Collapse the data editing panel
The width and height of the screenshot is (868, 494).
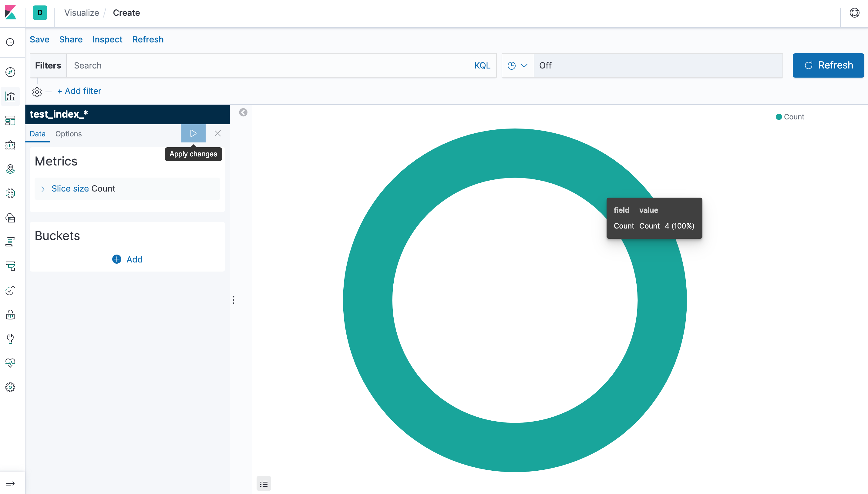click(x=243, y=112)
